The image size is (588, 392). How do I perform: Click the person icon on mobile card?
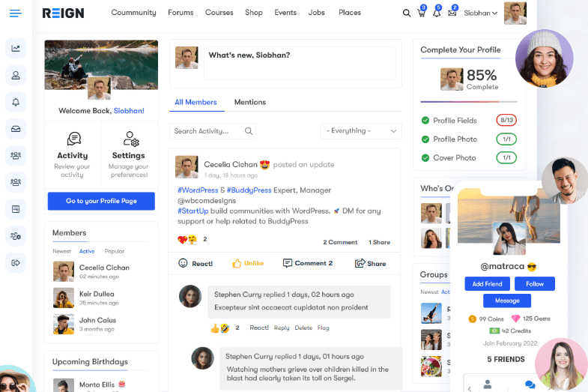488,384
